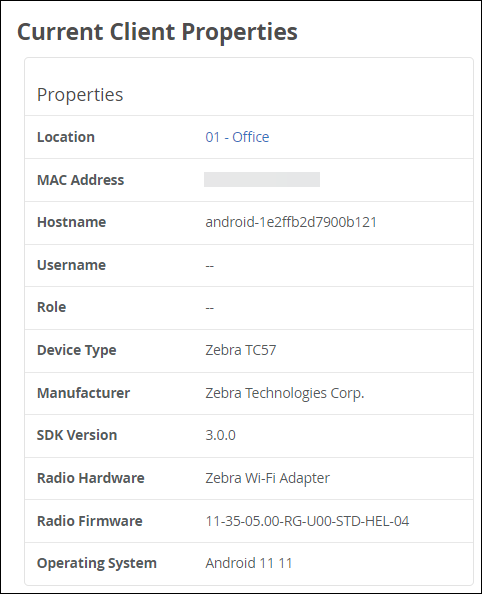The image size is (482, 594).
Task: Click the Radio Firmware label
Action: point(90,521)
